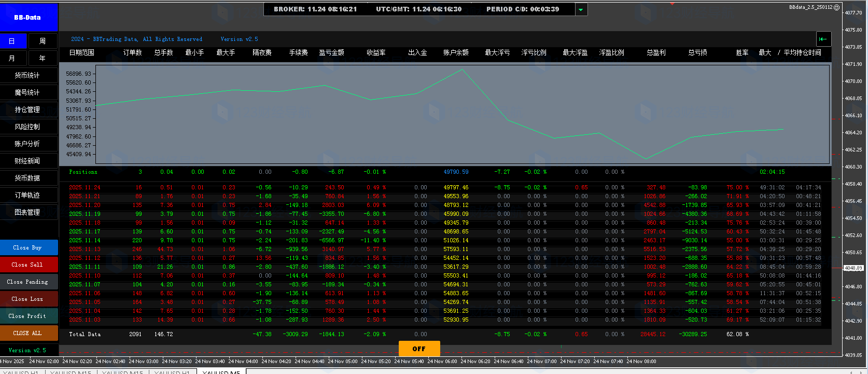This screenshot has width=868, height=374.
Task: Switch to the 年 (yearly) period
Action: [43, 58]
